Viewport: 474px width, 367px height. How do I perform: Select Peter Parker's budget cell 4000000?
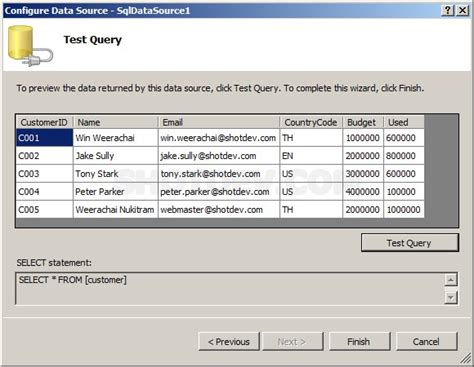363,192
